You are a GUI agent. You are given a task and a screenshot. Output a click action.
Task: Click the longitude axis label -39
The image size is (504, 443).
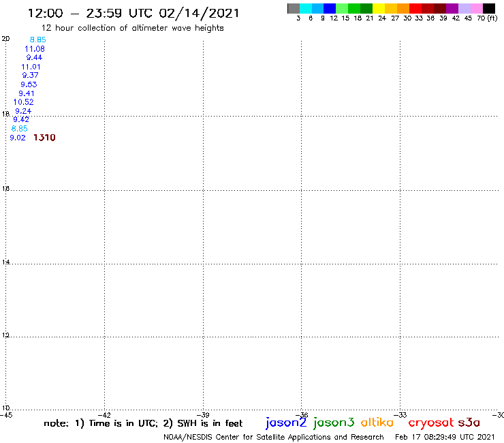(204, 415)
